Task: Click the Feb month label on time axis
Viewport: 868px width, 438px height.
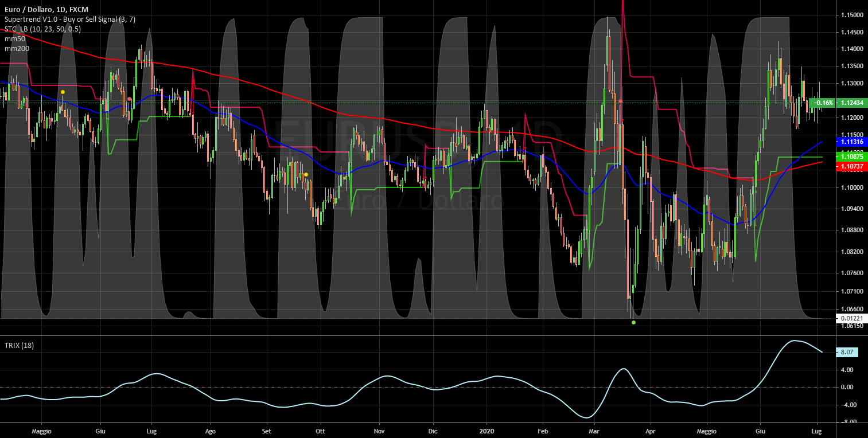Action: (x=542, y=430)
